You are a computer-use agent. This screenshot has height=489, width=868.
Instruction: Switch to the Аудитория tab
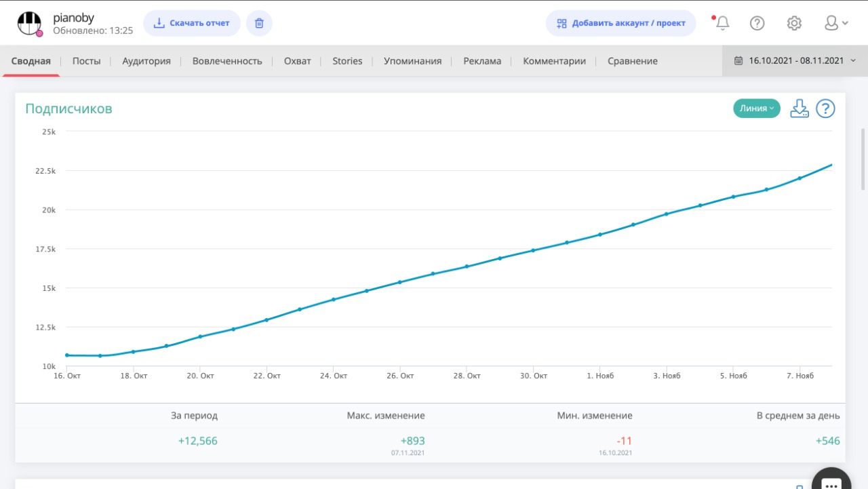146,61
